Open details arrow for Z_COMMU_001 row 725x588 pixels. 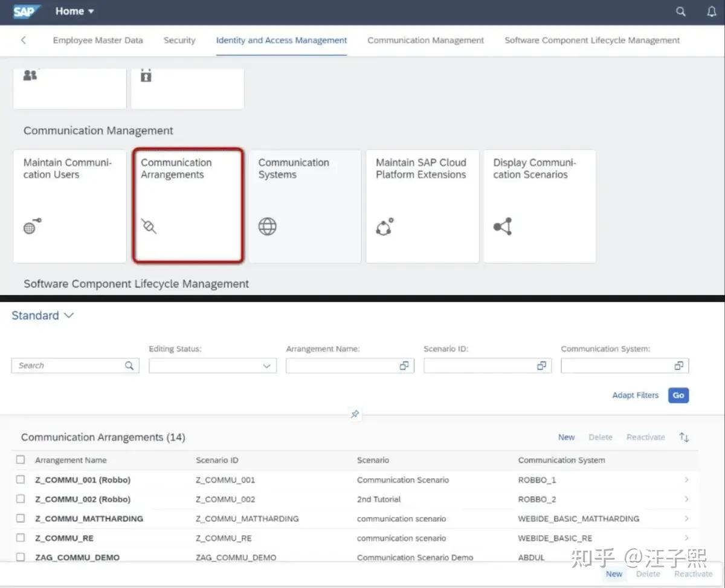click(x=686, y=480)
